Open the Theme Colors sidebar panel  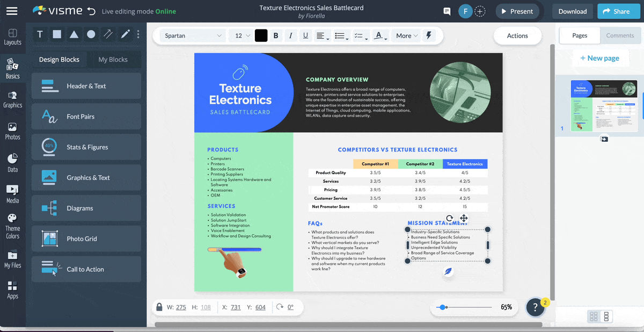[x=12, y=226]
